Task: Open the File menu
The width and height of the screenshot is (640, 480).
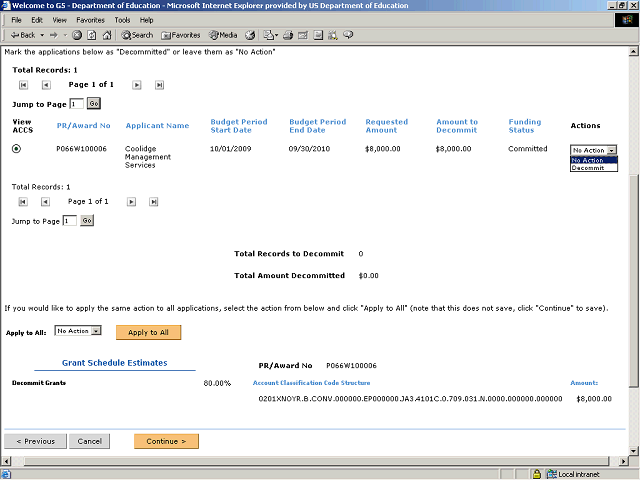Action: point(16,20)
